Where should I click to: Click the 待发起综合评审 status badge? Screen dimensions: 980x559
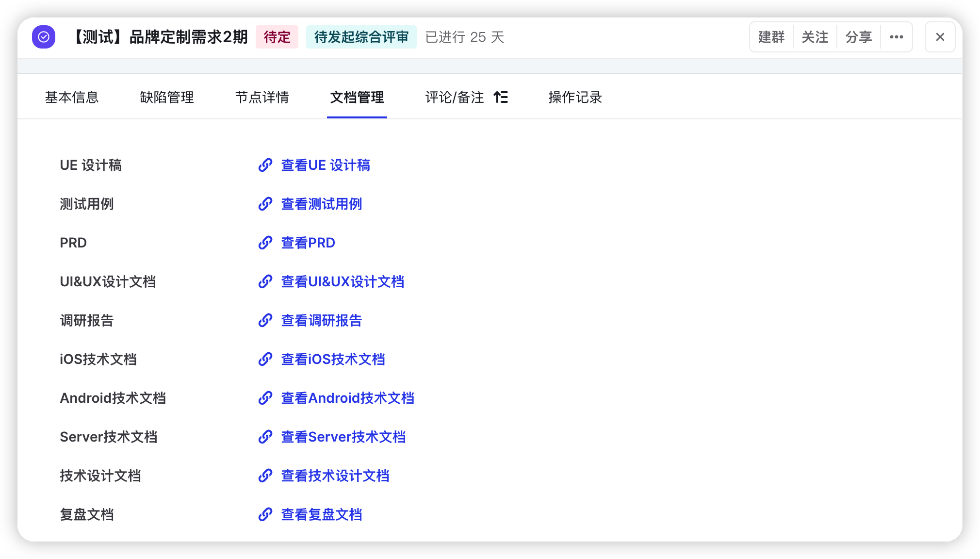[361, 37]
